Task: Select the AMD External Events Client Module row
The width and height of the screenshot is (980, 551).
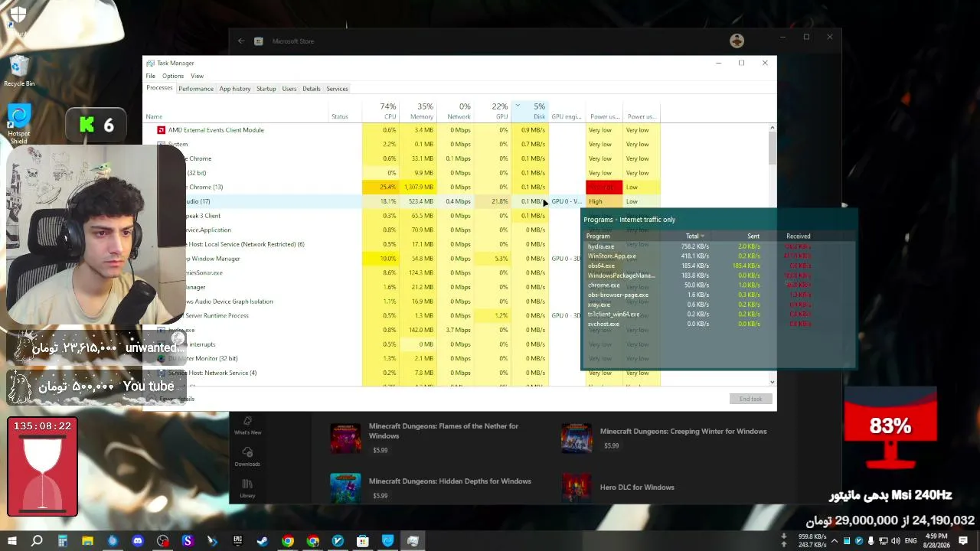Action: coord(402,130)
